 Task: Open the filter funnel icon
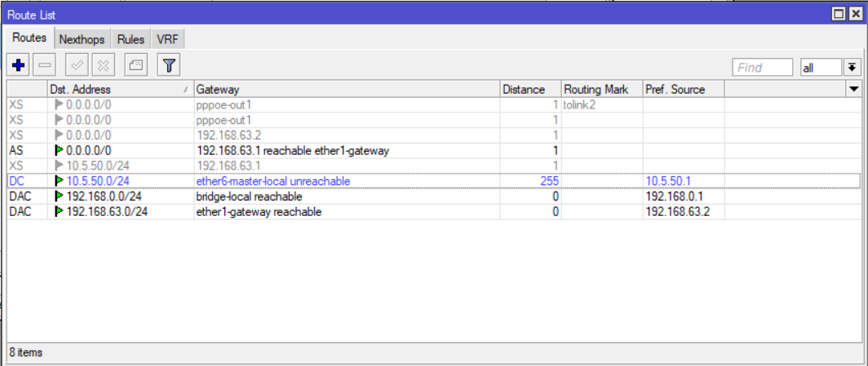(169, 65)
